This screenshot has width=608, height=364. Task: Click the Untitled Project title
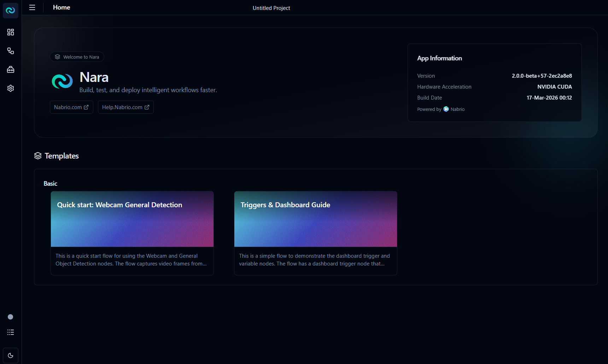[x=271, y=8]
